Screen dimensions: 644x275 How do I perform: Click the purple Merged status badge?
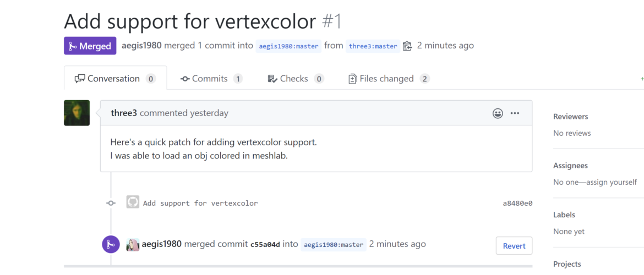[90, 46]
